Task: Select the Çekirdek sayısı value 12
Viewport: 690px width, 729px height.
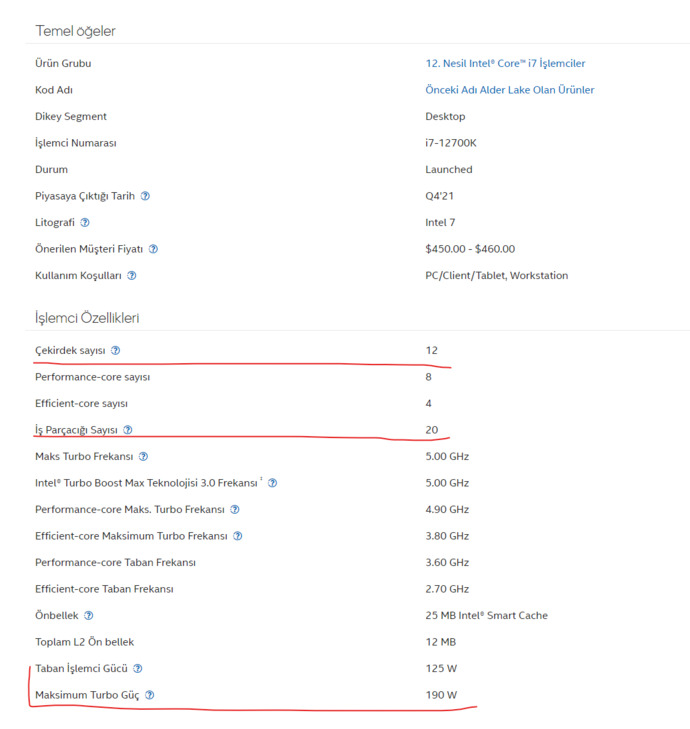Action: point(431,350)
